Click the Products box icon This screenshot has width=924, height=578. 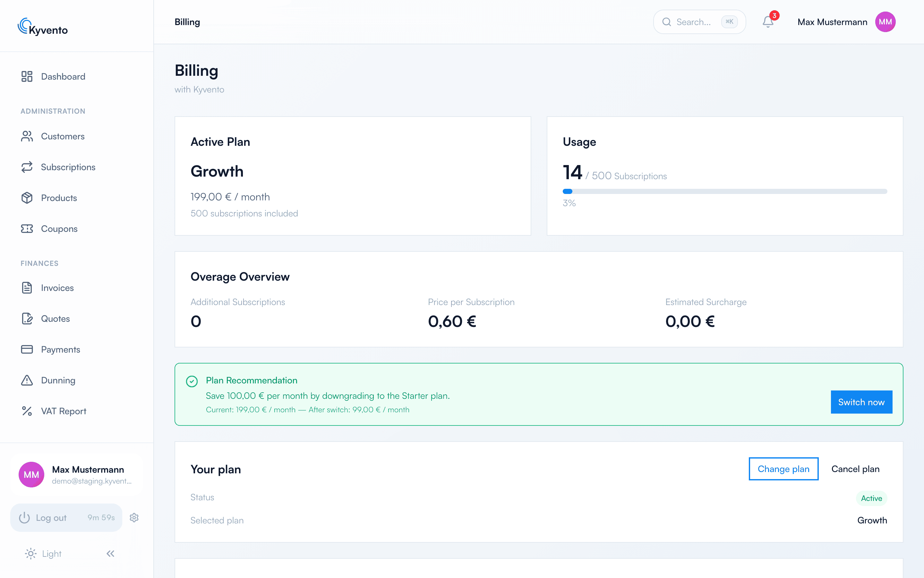pos(27,198)
